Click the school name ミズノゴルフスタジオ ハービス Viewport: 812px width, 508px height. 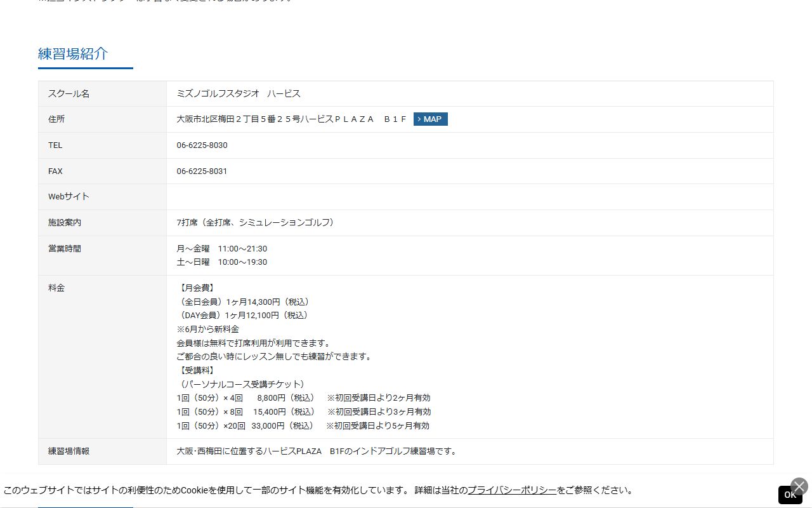[x=239, y=94]
